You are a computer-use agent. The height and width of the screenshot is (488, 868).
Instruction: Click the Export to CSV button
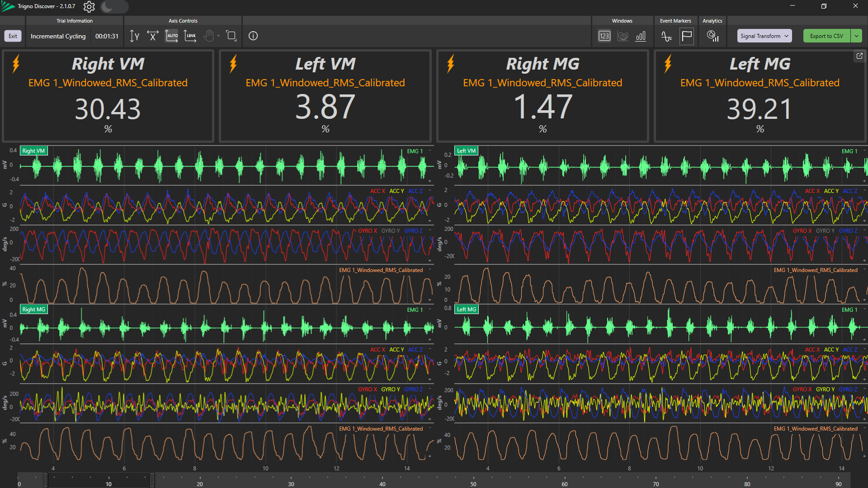pyautogui.click(x=826, y=36)
